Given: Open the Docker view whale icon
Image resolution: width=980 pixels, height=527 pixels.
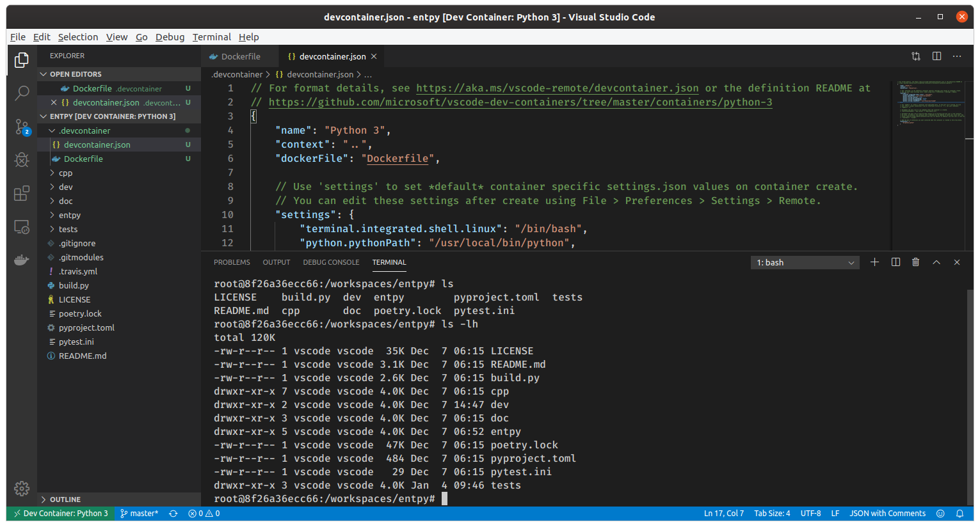Looking at the screenshot, I should (22, 260).
